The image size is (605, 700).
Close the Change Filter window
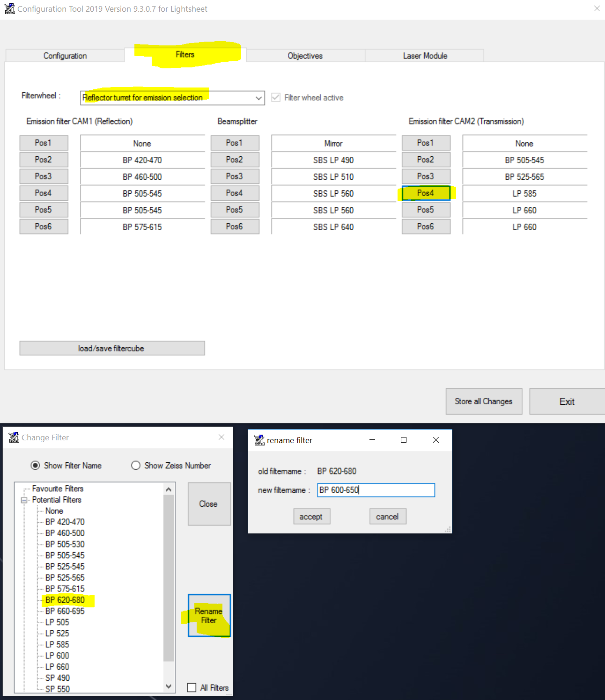pos(221,437)
